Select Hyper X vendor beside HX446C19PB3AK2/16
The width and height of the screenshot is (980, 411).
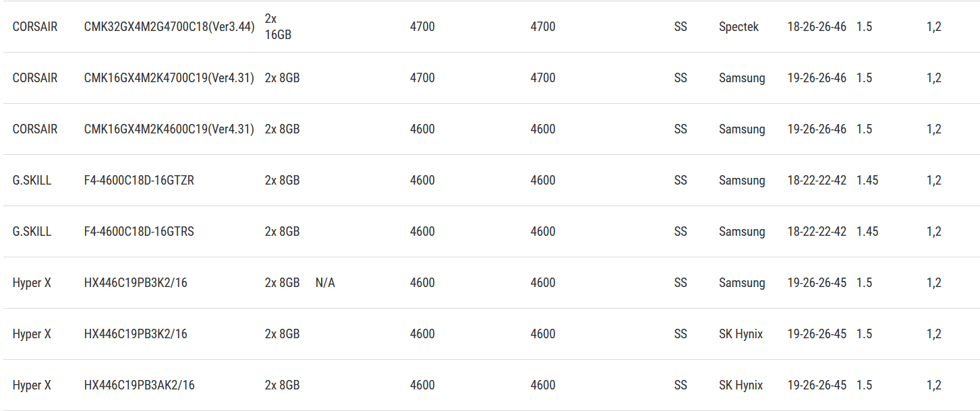point(32,385)
